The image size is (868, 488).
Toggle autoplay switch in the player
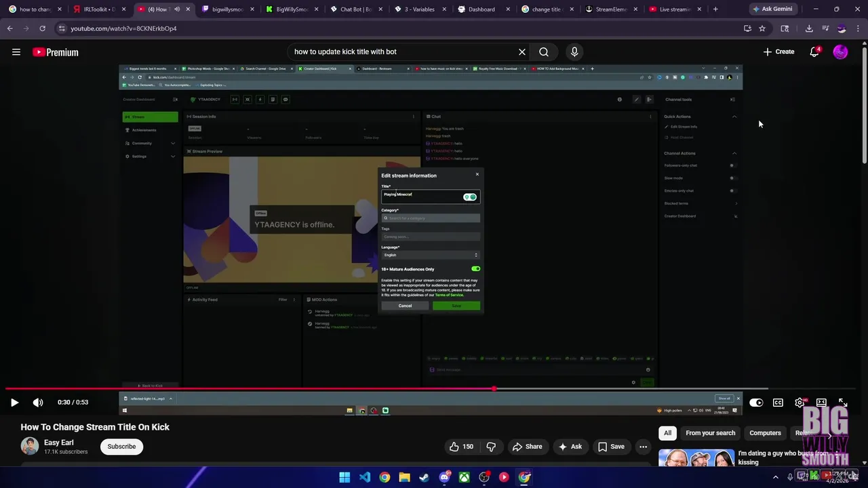756,403
